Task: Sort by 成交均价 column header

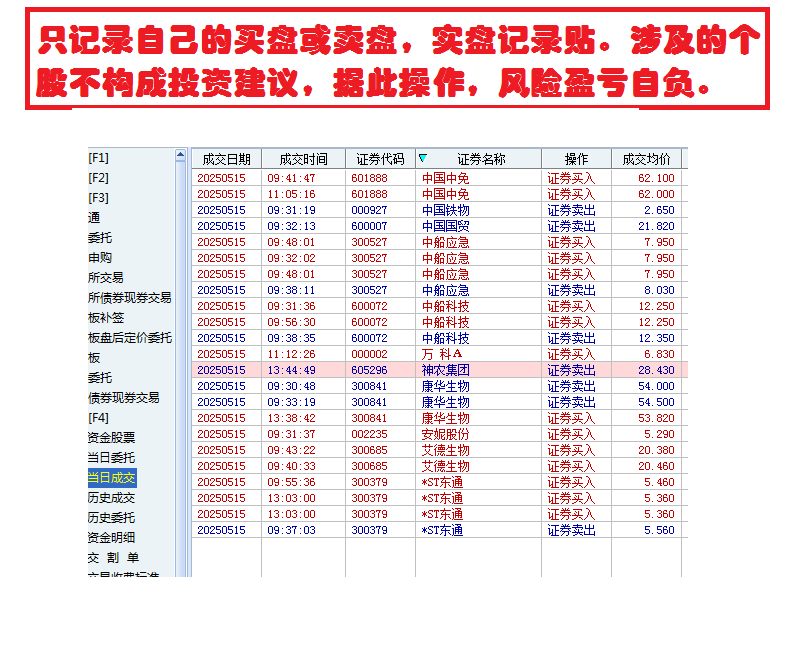Action: (x=647, y=159)
